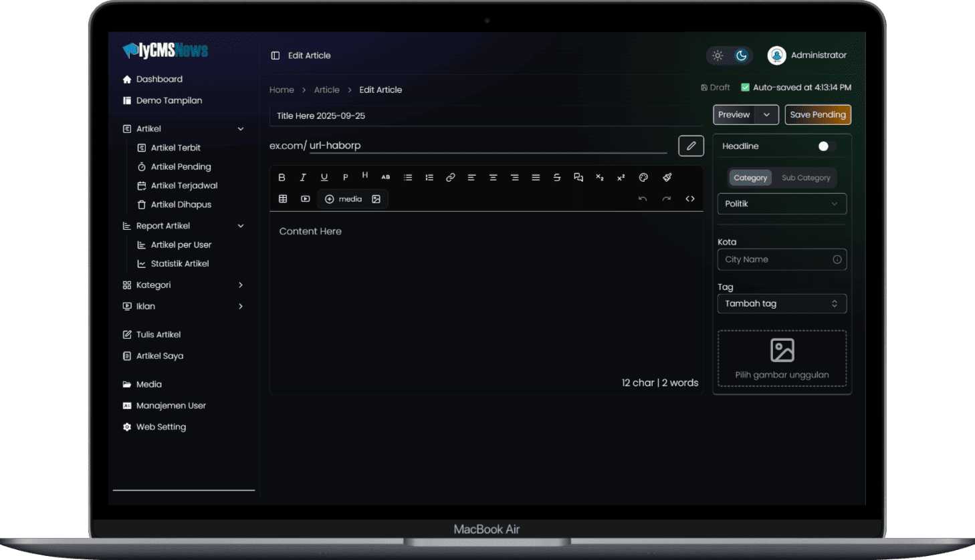The image size is (975, 560).
Task: Switch to light mode with sun icon
Action: click(x=718, y=55)
